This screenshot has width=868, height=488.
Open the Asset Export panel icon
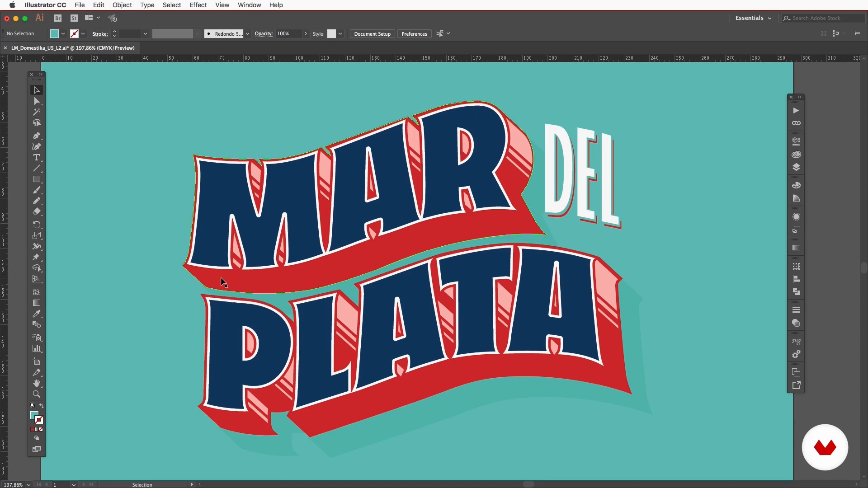click(x=796, y=385)
